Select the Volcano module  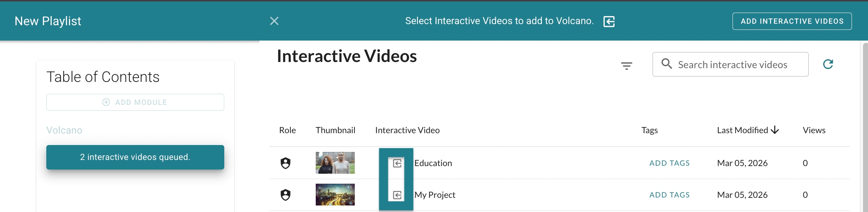(x=64, y=130)
